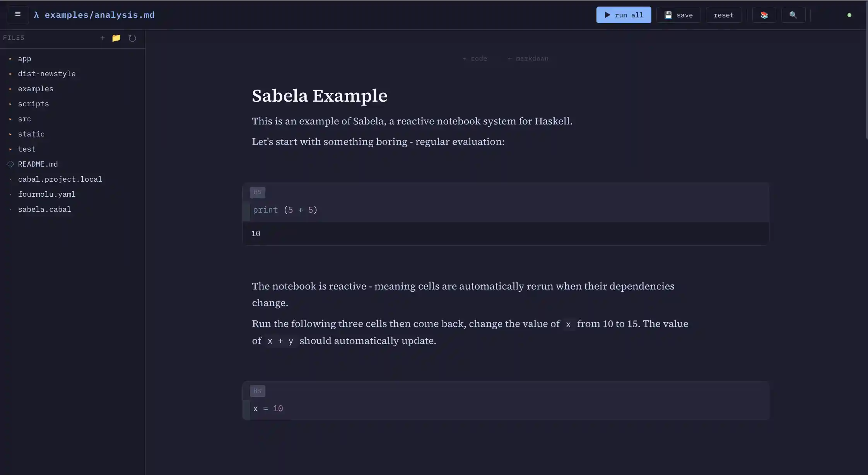This screenshot has height=475, width=868.
Task: Create a new file with the plus icon
Action: tap(103, 38)
